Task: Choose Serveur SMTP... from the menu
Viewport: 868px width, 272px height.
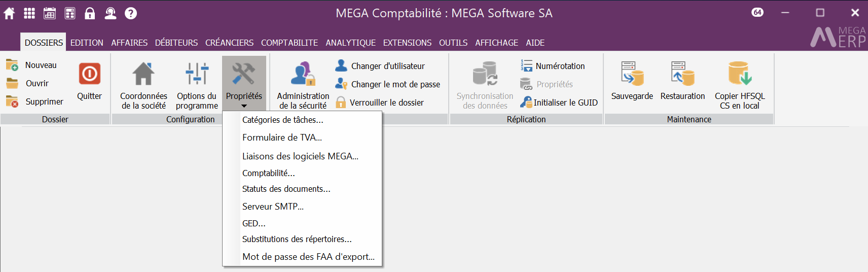Action: (273, 207)
